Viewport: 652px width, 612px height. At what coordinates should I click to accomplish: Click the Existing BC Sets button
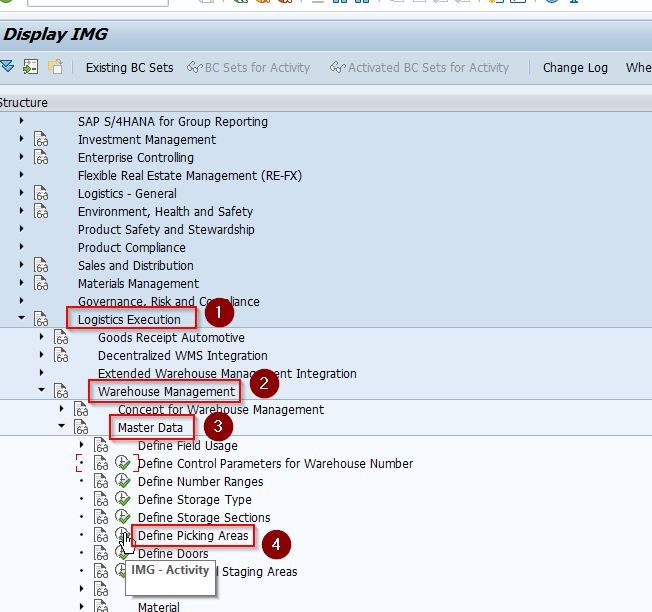(129, 67)
